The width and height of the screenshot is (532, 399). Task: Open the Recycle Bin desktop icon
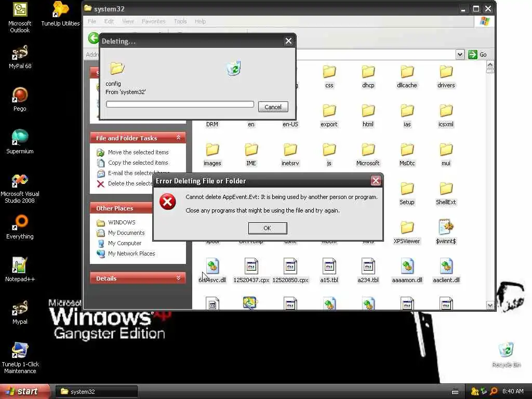pyautogui.click(x=506, y=355)
